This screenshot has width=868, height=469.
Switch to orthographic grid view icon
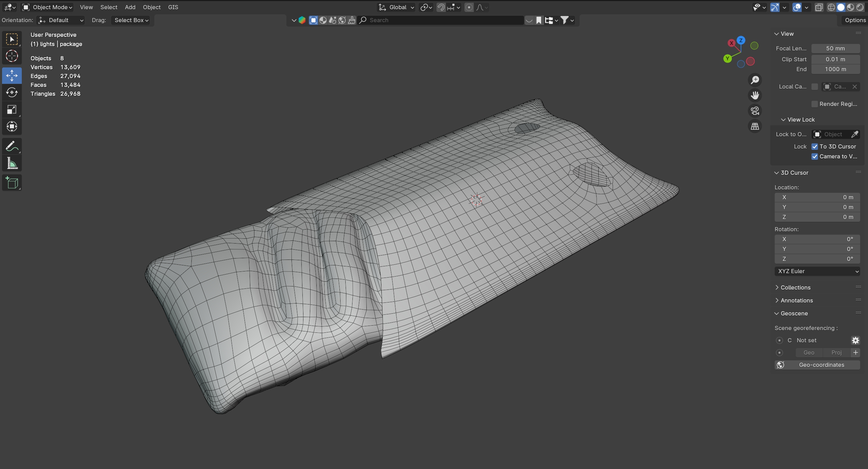click(755, 126)
